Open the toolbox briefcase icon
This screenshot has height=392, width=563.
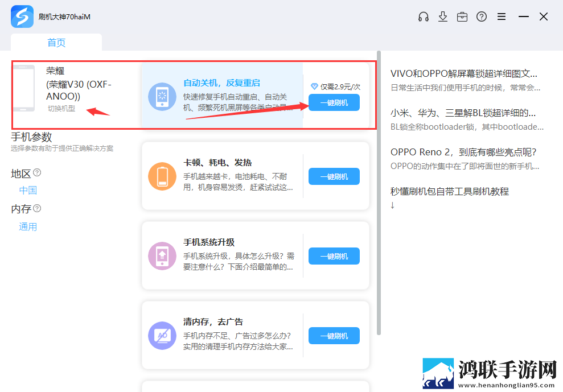pyautogui.click(x=462, y=16)
